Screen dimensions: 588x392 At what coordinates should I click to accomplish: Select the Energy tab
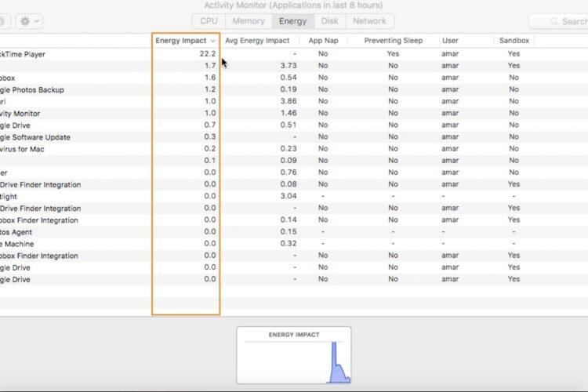[293, 21]
